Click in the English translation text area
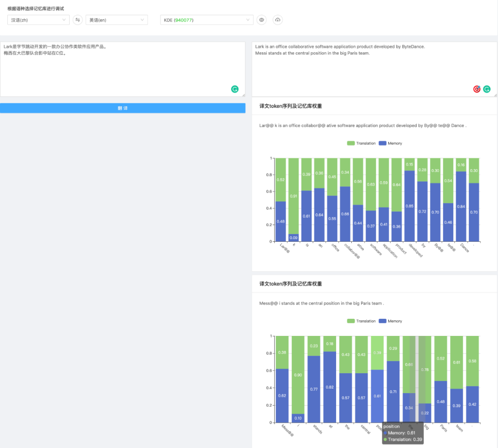498x448 pixels. coord(373,69)
